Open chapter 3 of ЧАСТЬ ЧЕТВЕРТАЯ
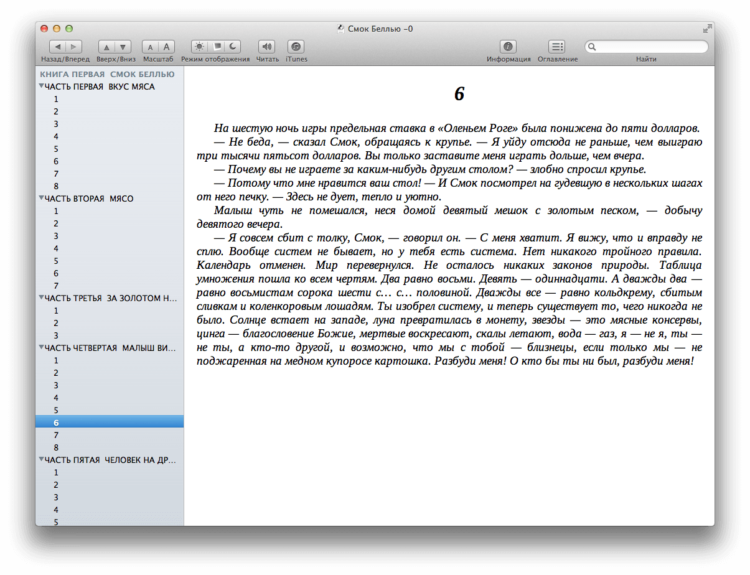 coord(56,385)
